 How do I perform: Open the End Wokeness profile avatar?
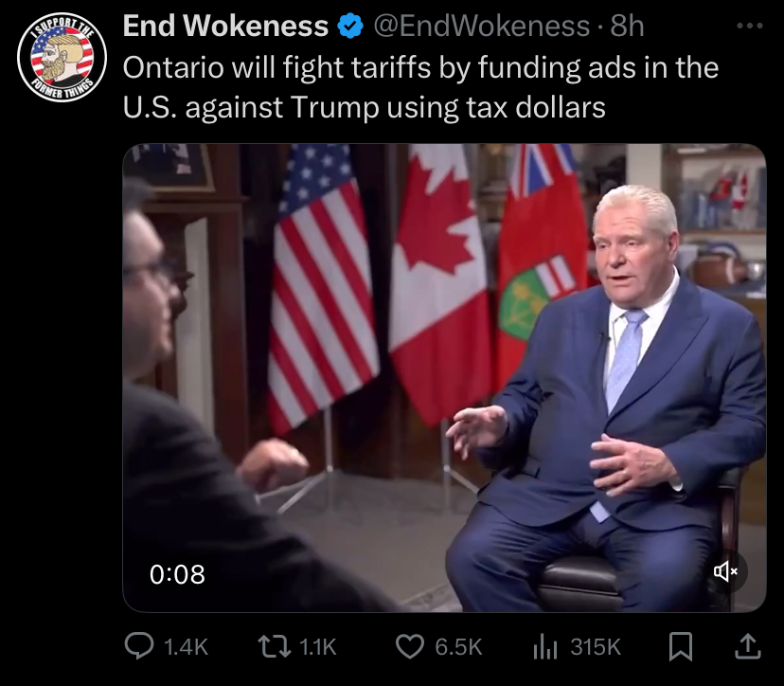coord(62,58)
